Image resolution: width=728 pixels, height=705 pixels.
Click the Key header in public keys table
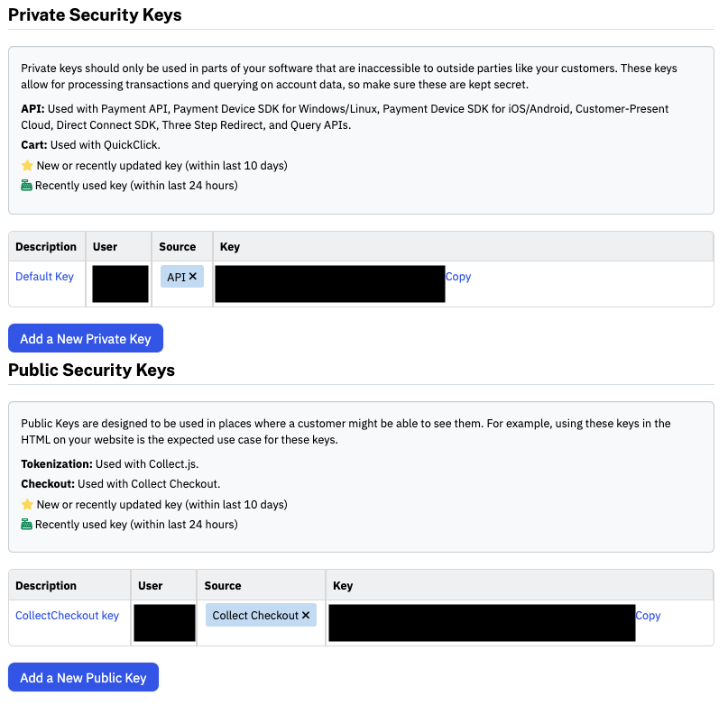click(x=343, y=586)
